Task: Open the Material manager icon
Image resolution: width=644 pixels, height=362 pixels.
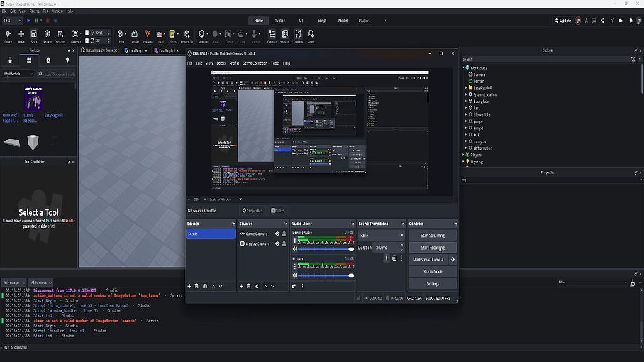Action: [201, 34]
